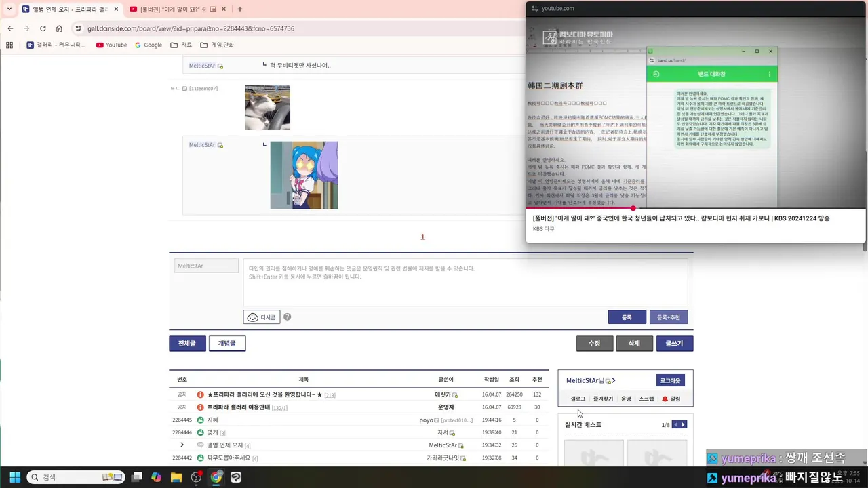View the cat image comment thumbnail
868x488 pixels.
coord(267,107)
